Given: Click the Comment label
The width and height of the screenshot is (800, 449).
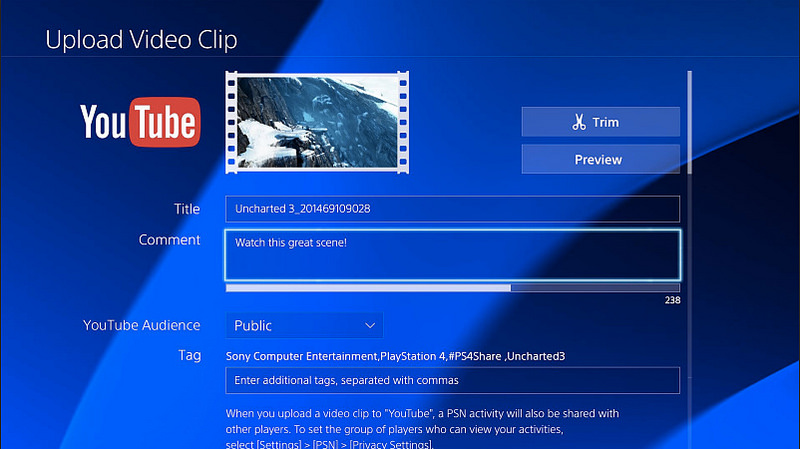Looking at the screenshot, I should [170, 240].
